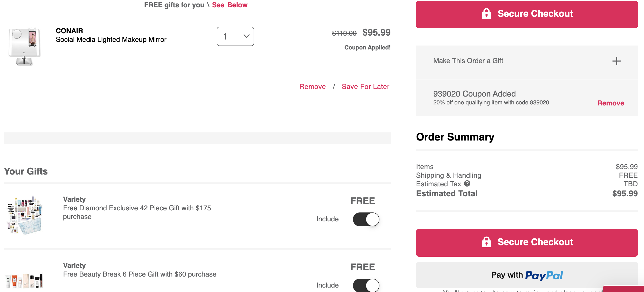Open the Diamond Exclusive 42 Piece gift thumbnail

[24, 215]
